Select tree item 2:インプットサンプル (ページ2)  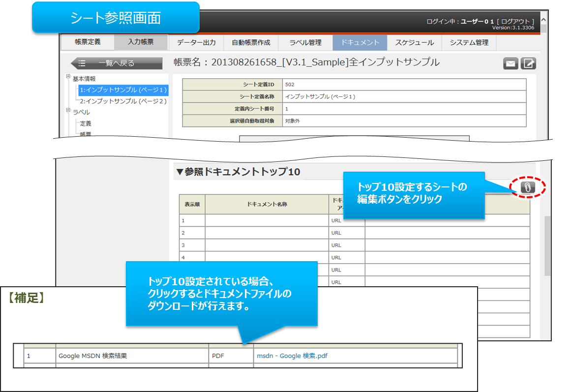(123, 101)
